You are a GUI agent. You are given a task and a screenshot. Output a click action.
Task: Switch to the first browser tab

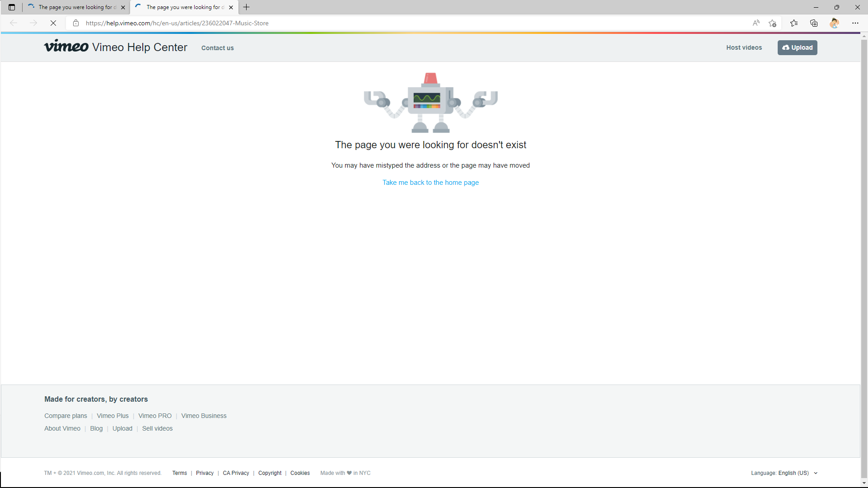point(75,7)
